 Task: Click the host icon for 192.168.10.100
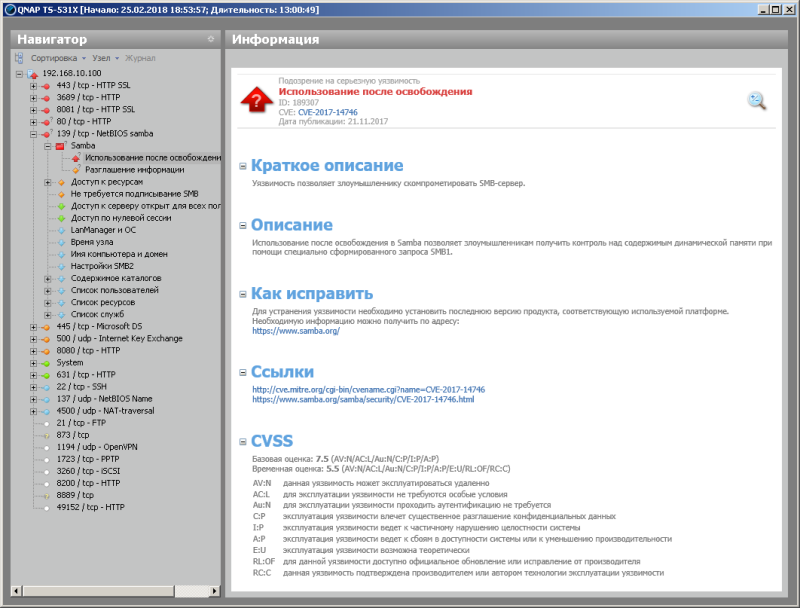point(32,74)
